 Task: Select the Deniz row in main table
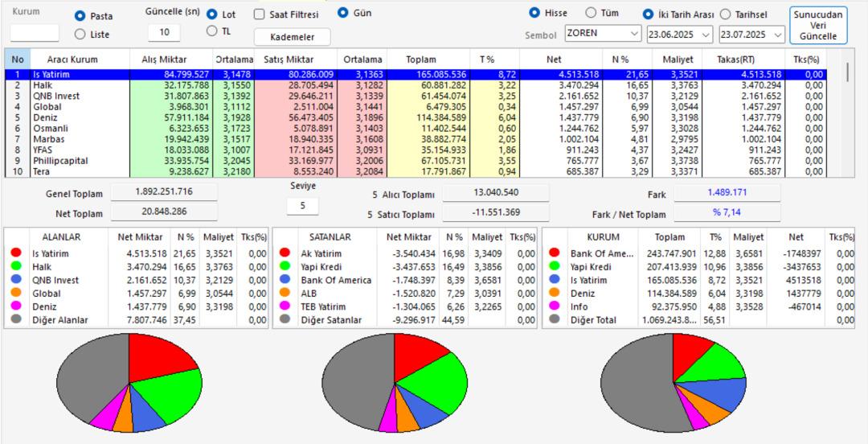click(x=416, y=117)
